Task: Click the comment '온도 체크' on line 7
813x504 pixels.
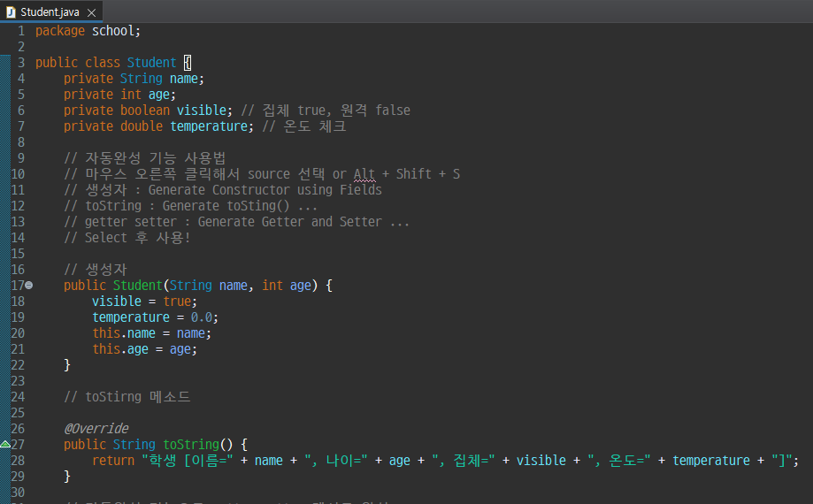Action: pyautogui.click(x=315, y=126)
